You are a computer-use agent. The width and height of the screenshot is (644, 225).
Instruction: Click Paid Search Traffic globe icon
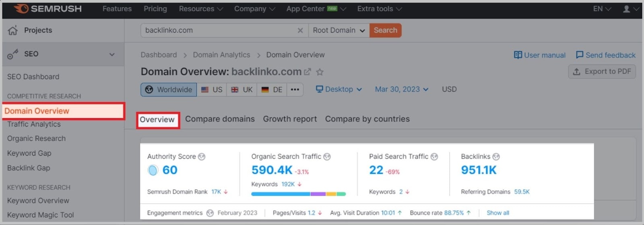[434, 156]
